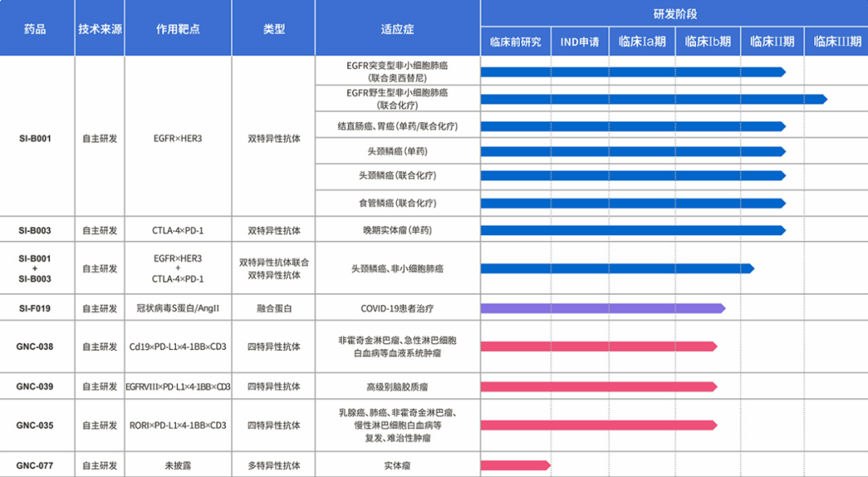Click the 多特异性抗体 type cell

point(273,466)
